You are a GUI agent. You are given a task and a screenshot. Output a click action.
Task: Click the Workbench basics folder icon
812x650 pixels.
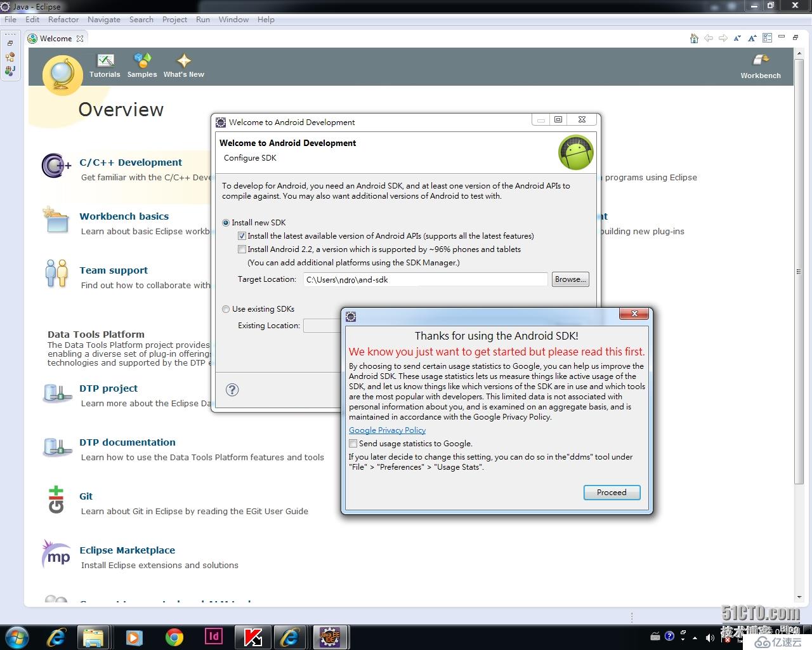56,220
